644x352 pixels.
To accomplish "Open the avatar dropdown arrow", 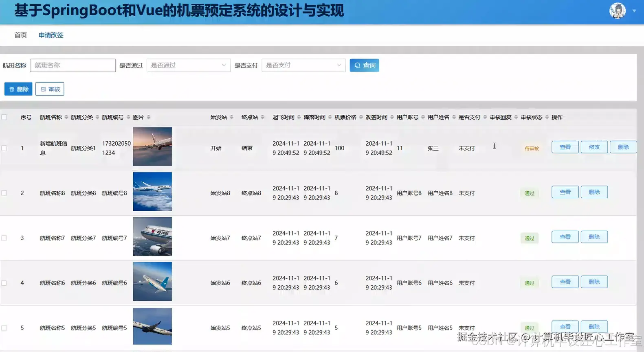I will click(634, 11).
